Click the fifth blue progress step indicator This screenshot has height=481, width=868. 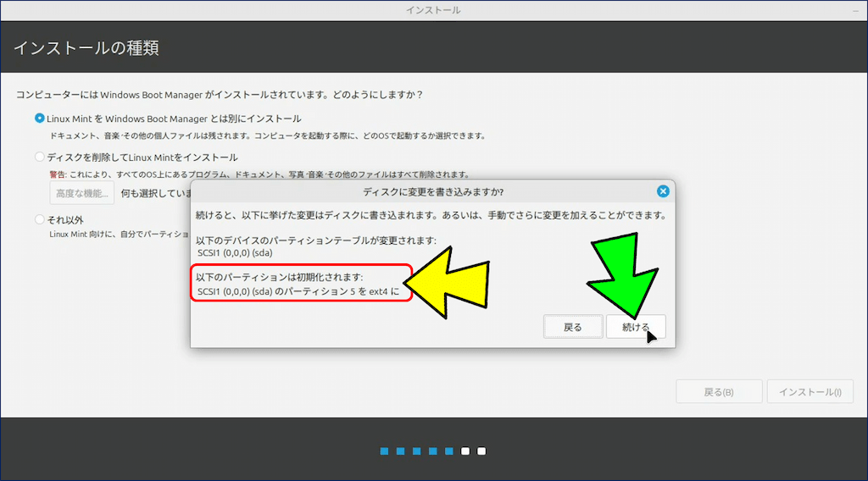click(448, 451)
